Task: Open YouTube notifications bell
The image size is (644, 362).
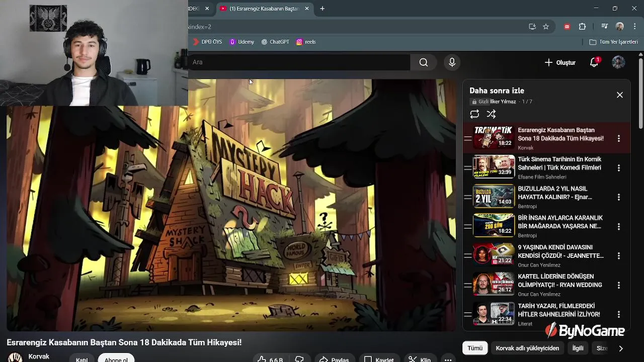Action: click(x=594, y=62)
